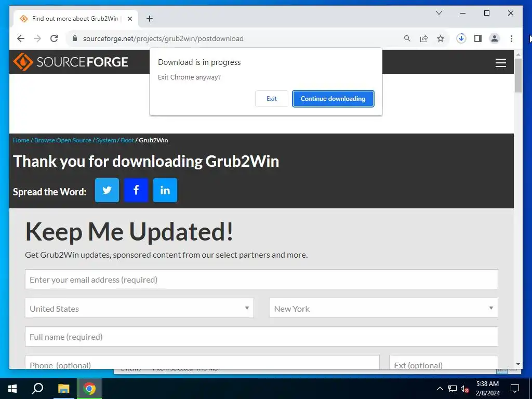The width and height of the screenshot is (532, 399).
Task: Show hidden system tray icons
Action: (x=440, y=389)
